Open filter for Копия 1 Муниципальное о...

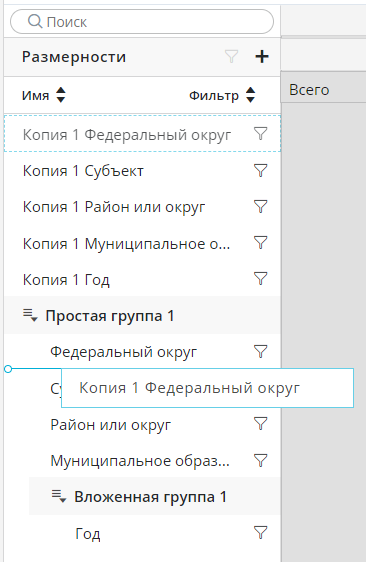point(261,243)
